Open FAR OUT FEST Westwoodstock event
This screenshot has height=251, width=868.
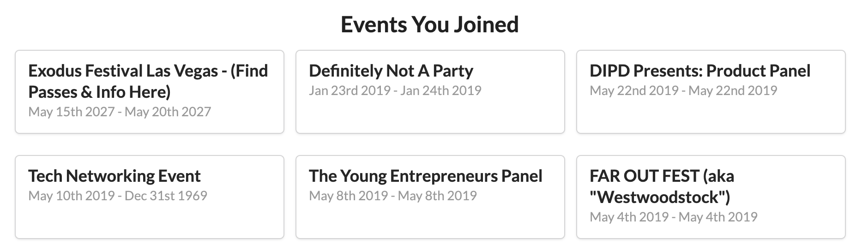point(662,186)
